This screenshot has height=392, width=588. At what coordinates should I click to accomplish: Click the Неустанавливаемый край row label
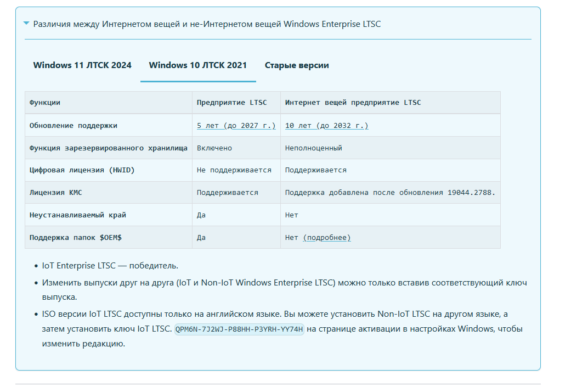pyautogui.click(x=78, y=215)
